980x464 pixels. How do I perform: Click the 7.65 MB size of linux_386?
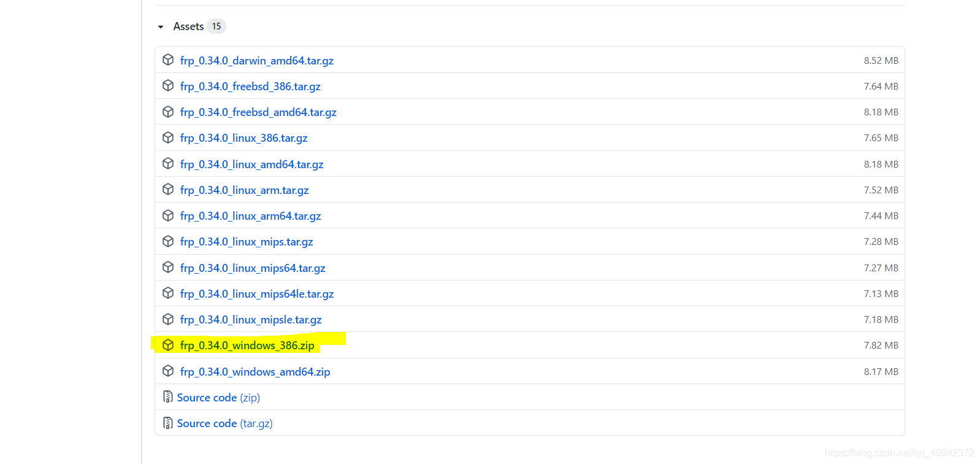[x=881, y=138]
